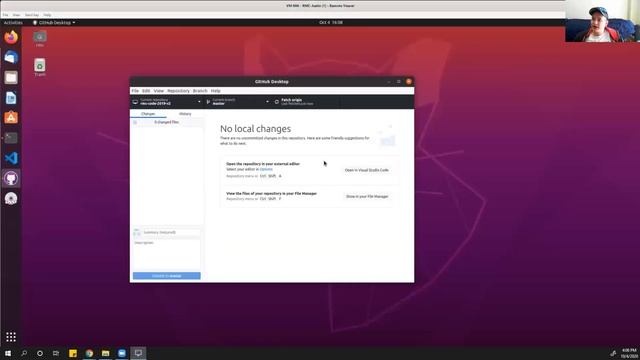Show Applications grid at the dock bottom
The height and width of the screenshot is (360, 640).
click(11, 337)
